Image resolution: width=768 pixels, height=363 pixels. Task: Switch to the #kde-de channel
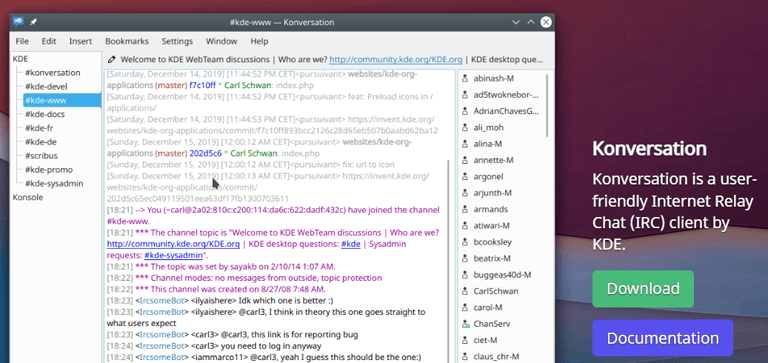pyautogui.click(x=40, y=142)
